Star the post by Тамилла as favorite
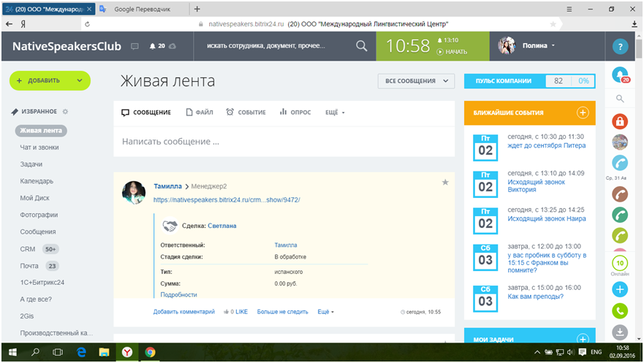644x363 pixels. pos(444,183)
